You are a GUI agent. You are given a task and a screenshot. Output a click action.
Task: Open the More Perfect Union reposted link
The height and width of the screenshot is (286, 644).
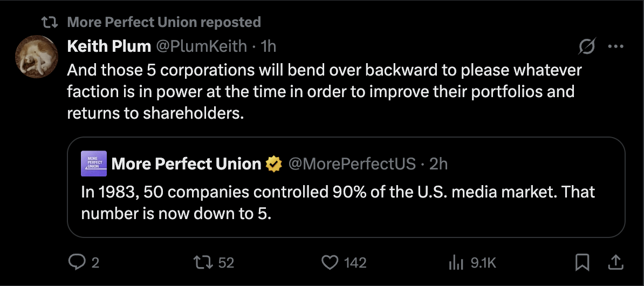point(164,22)
